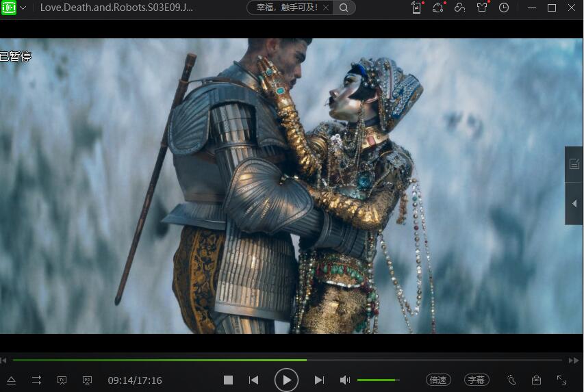The height and width of the screenshot is (392, 584).
Task: Click the search magnifier icon
Action: 344,8
